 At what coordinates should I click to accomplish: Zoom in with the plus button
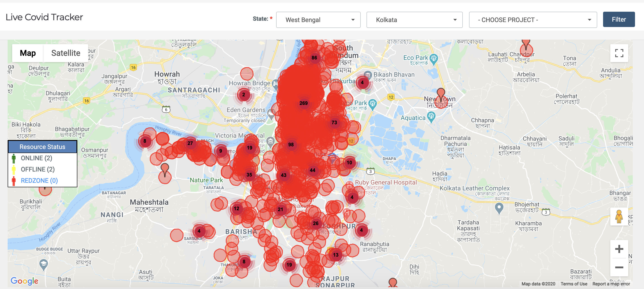point(619,249)
